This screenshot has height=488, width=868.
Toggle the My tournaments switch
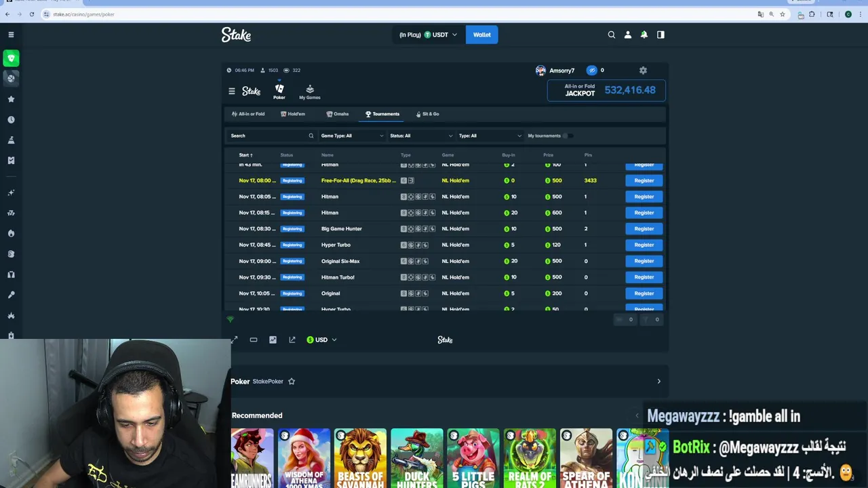tap(569, 136)
